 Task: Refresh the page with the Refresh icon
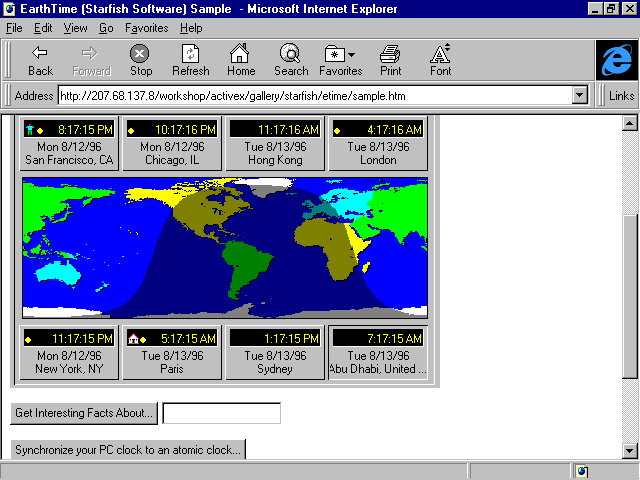pos(190,60)
